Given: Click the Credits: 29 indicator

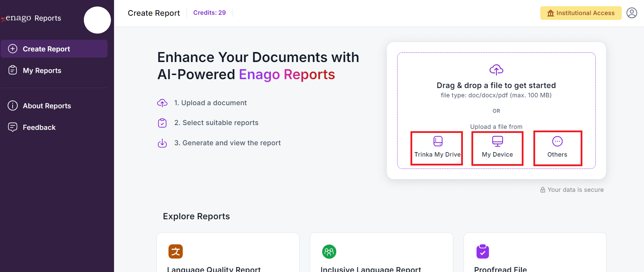Looking at the screenshot, I should [210, 13].
